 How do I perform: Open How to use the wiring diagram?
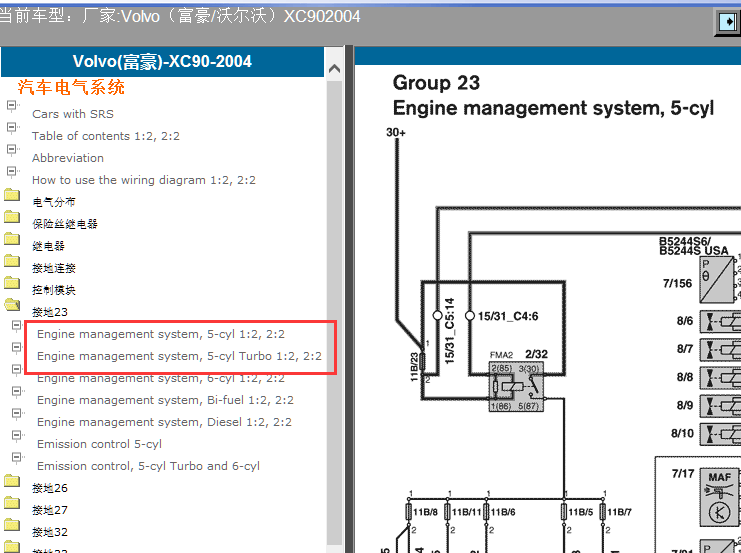tap(144, 180)
